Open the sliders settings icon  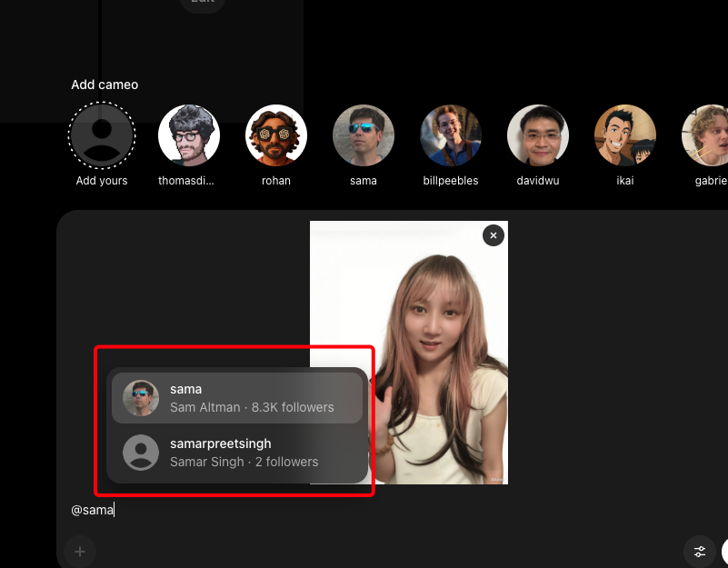[x=700, y=552]
